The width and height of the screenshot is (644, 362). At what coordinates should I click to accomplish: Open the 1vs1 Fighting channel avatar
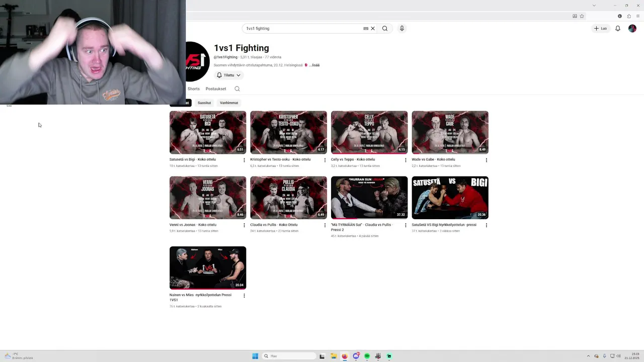(197, 61)
